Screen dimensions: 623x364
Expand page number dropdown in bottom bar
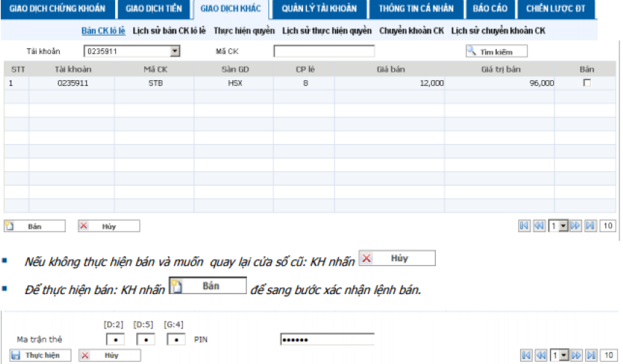pos(563,355)
